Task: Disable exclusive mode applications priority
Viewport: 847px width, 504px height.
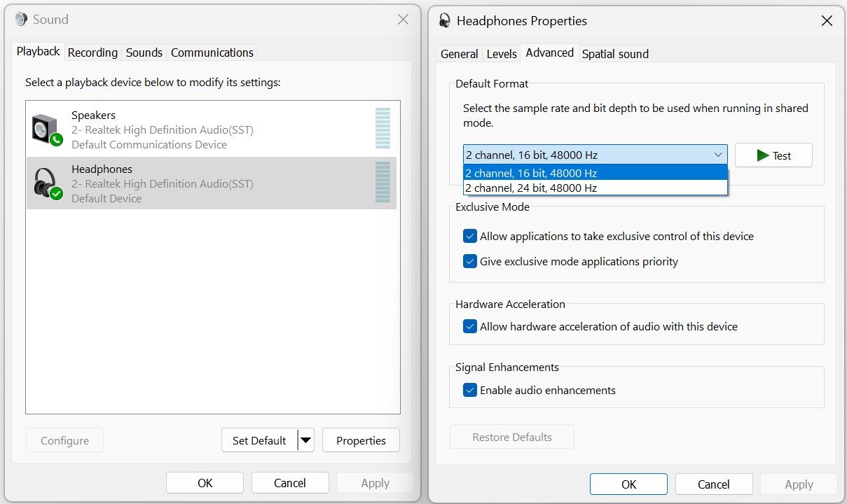Action: 470,261
